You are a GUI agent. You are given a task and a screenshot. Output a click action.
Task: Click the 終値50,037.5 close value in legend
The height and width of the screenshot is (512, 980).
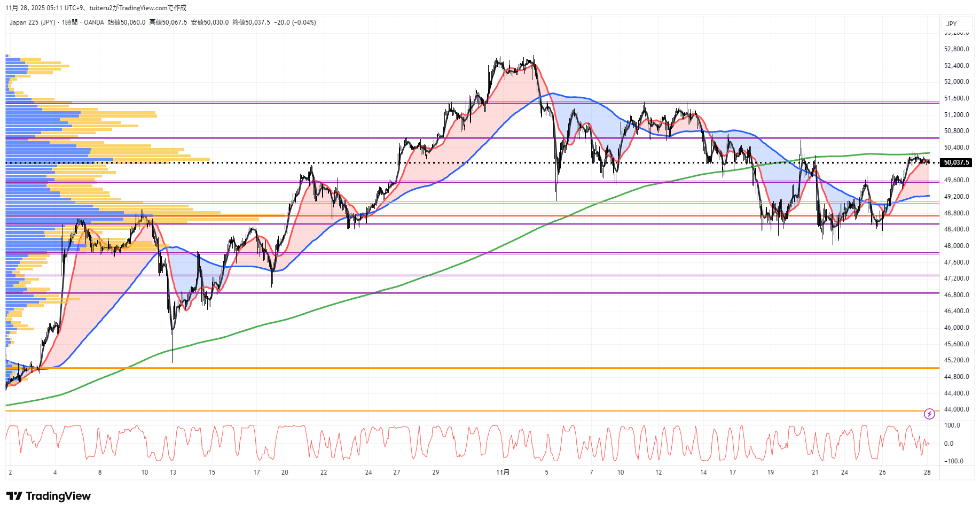pos(251,22)
